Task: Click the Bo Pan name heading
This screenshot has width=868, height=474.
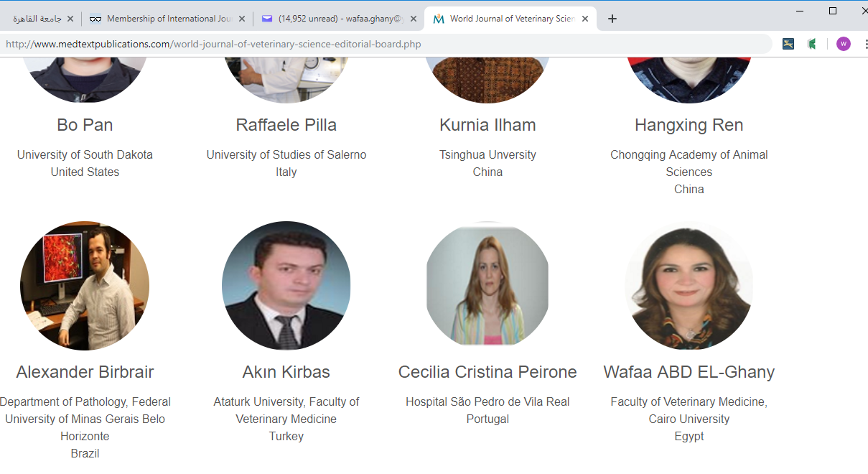Action: [85, 125]
